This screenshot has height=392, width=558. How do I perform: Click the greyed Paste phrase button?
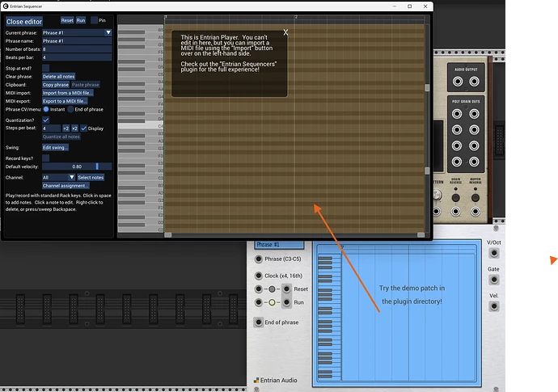tap(86, 85)
